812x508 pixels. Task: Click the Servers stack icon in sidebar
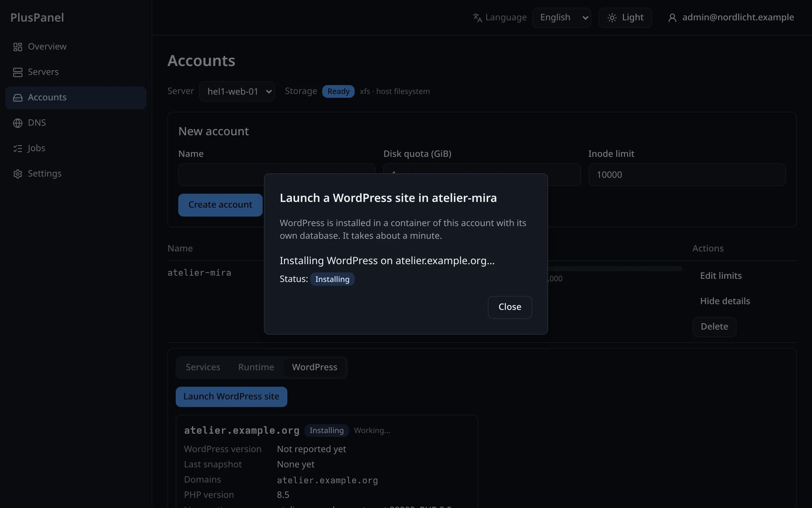coord(17,72)
